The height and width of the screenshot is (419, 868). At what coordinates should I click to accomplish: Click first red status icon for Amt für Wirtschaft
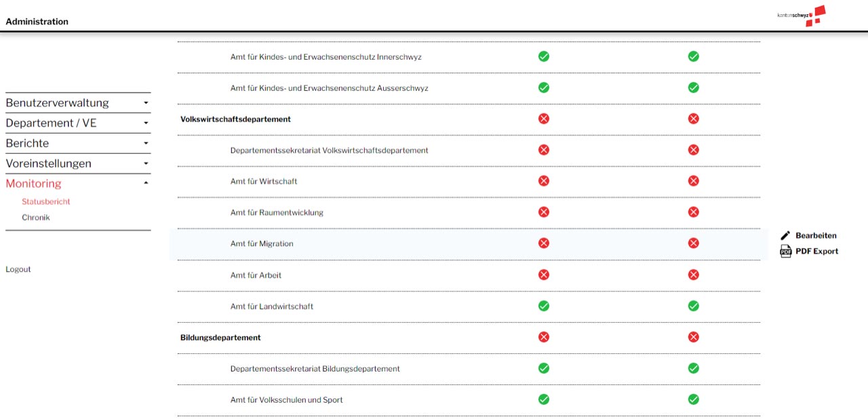click(x=543, y=181)
